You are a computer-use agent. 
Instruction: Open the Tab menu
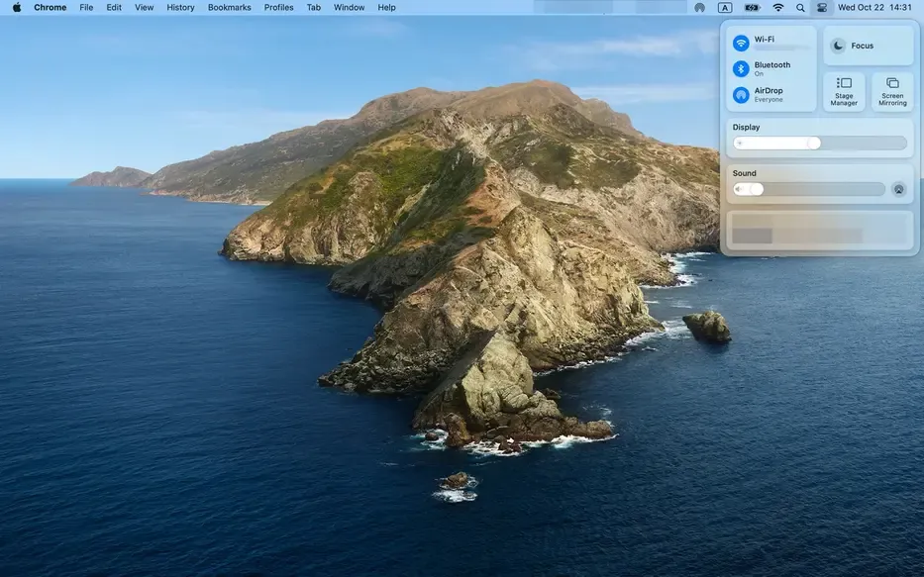[314, 8]
